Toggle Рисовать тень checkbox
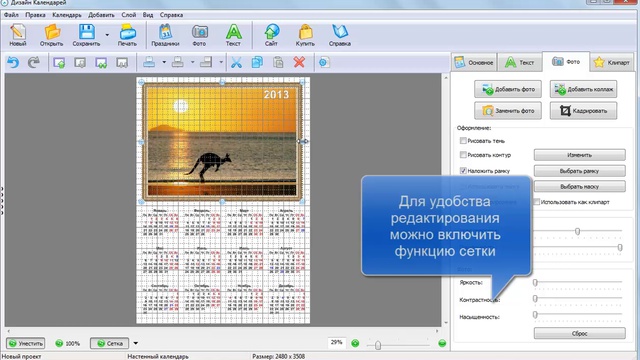This screenshot has height=360, width=640. click(x=463, y=141)
